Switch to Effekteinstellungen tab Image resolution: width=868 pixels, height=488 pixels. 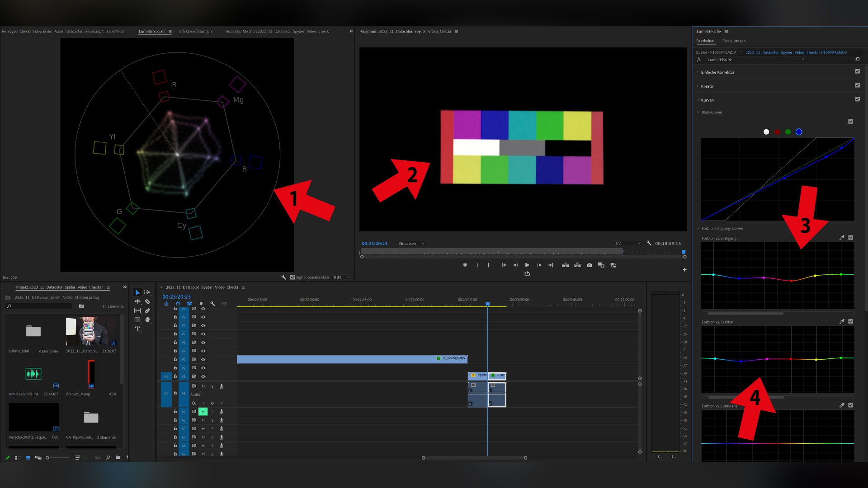tap(195, 32)
